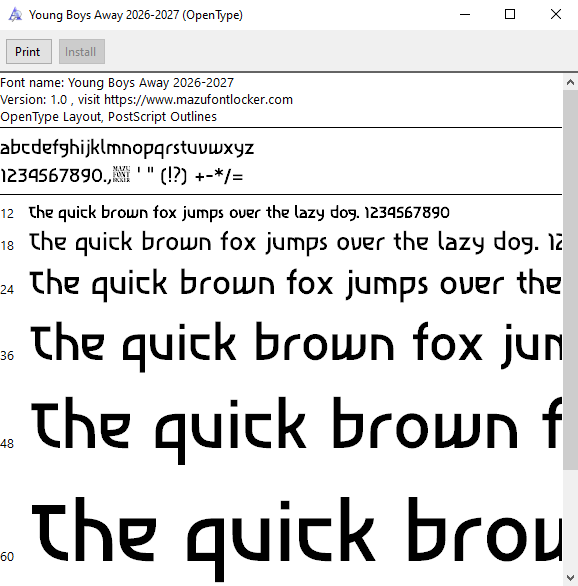Image resolution: width=578 pixels, height=586 pixels.
Task: Click the size 12 label
Action: click(7, 214)
